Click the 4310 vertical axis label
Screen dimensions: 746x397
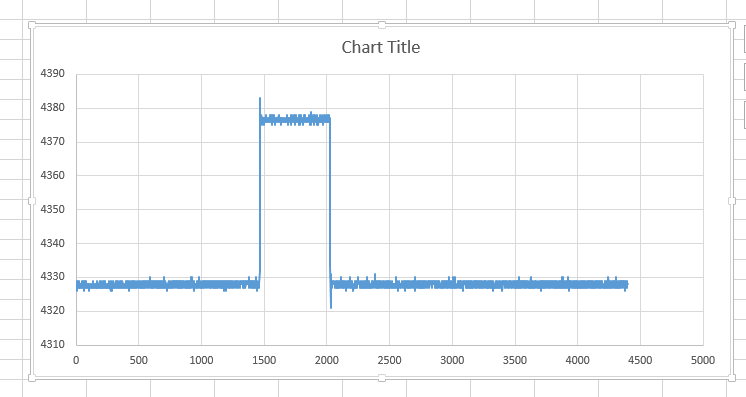(x=52, y=344)
